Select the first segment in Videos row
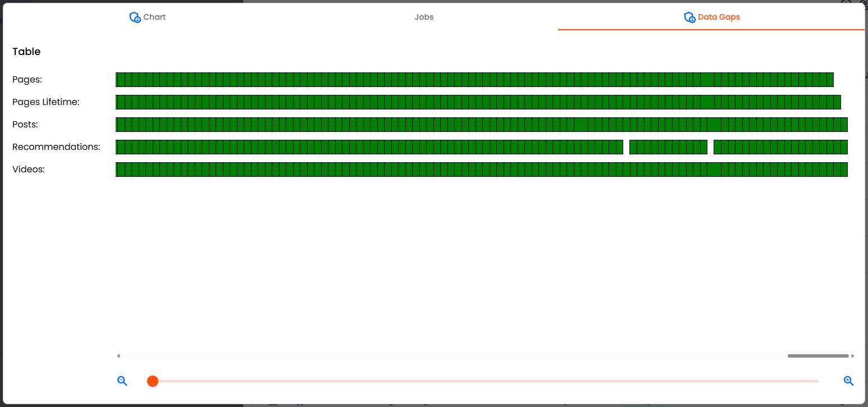This screenshot has width=868, height=407. pyautogui.click(x=120, y=170)
